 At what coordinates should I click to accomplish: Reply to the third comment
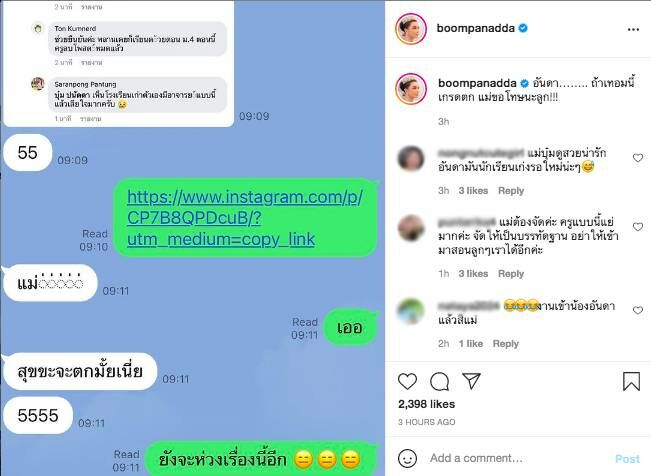coord(506,344)
